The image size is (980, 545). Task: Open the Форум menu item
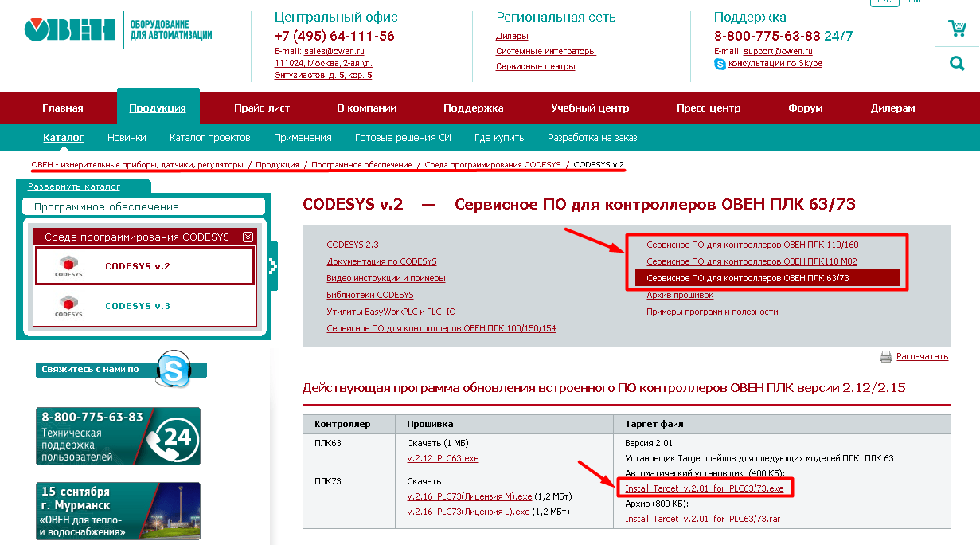[x=806, y=108]
